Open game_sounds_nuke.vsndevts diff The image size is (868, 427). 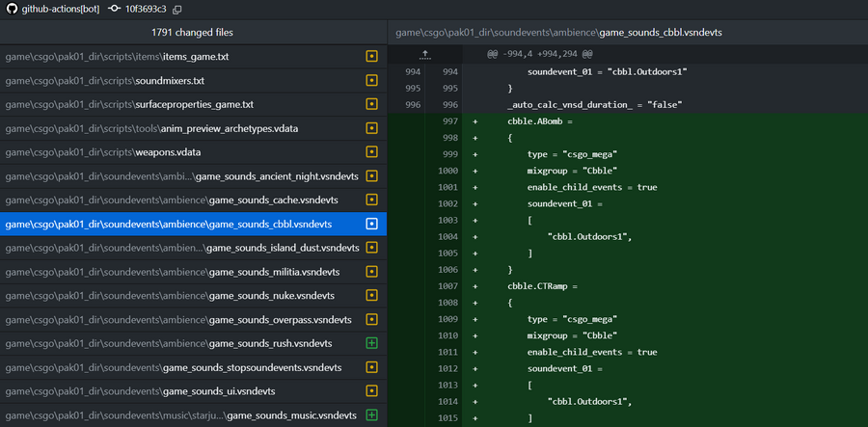click(x=193, y=295)
